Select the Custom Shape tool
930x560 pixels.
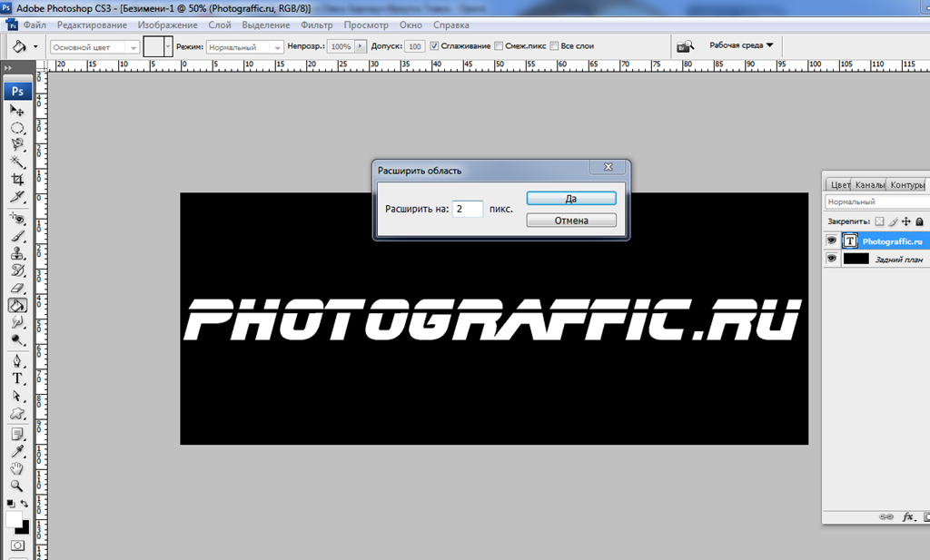tap(17, 413)
